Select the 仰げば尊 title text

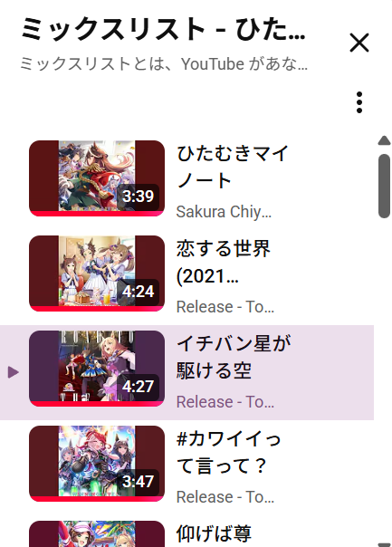click(x=214, y=533)
